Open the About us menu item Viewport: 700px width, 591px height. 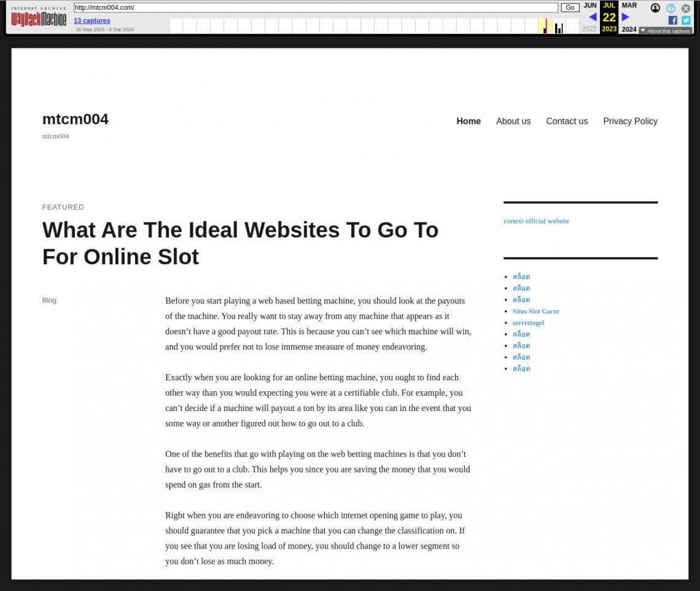513,121
